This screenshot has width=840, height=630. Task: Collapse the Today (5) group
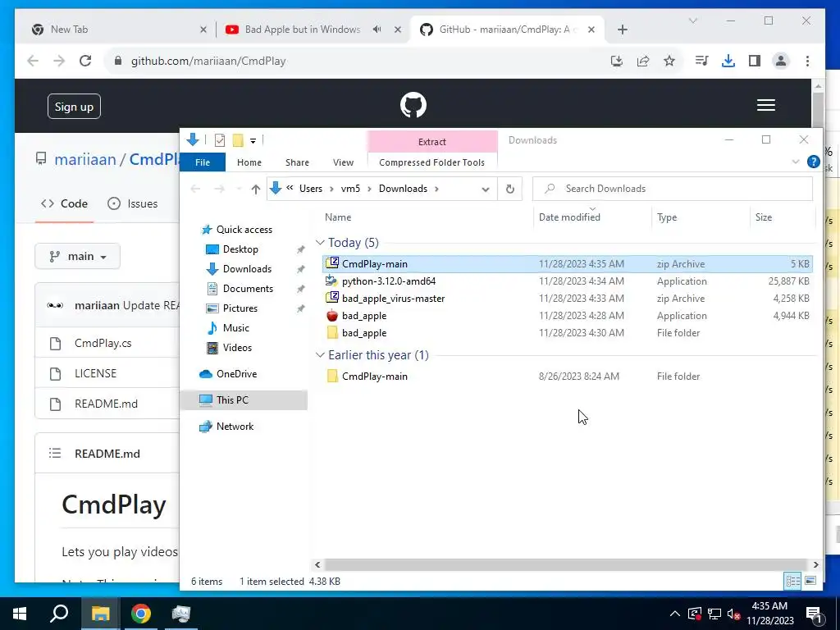[x=320, y=243]
